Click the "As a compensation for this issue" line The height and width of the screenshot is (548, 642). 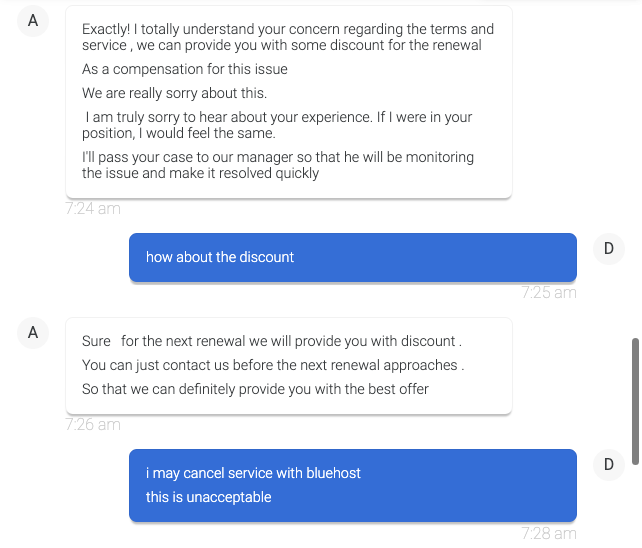(x=184, y=69)
